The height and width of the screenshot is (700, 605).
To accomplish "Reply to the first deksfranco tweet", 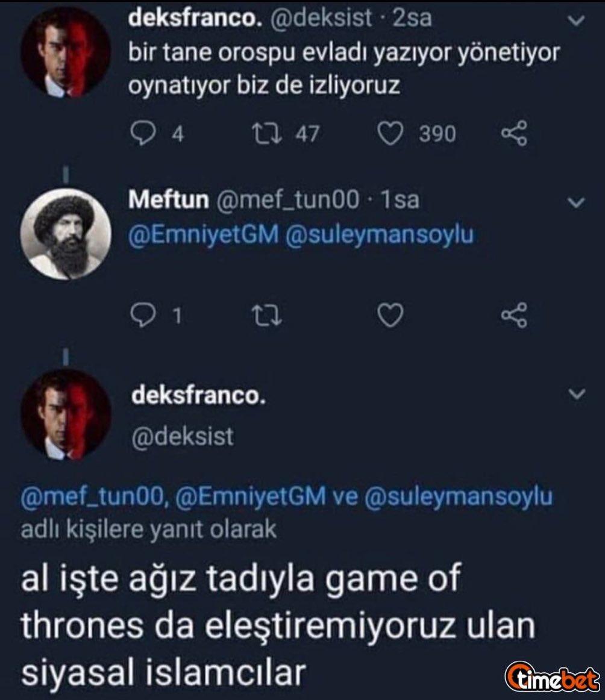I will point(143,134).
